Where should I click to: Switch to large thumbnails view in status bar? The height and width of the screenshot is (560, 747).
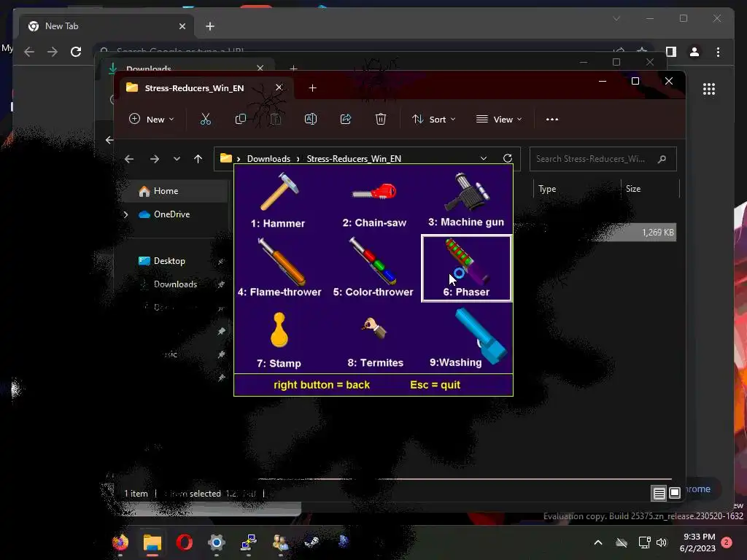click(x=675, y=494)
